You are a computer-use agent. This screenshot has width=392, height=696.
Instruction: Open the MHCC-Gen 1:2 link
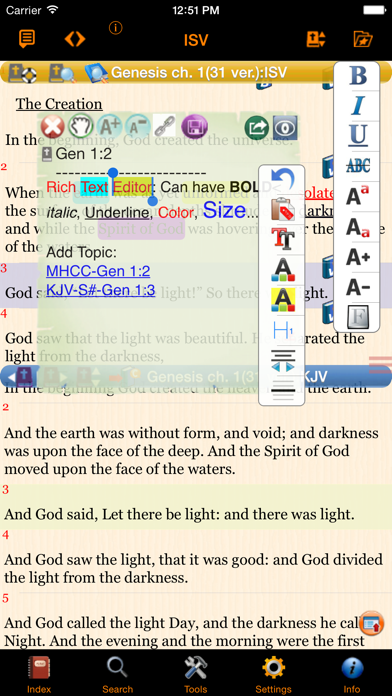[x=98, y=271]
